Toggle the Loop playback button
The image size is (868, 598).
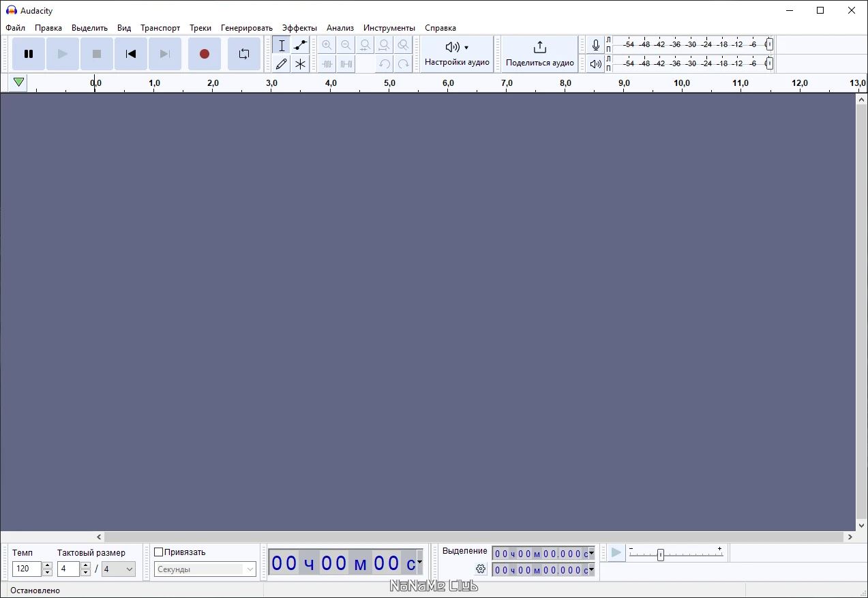tap(243, 54)
